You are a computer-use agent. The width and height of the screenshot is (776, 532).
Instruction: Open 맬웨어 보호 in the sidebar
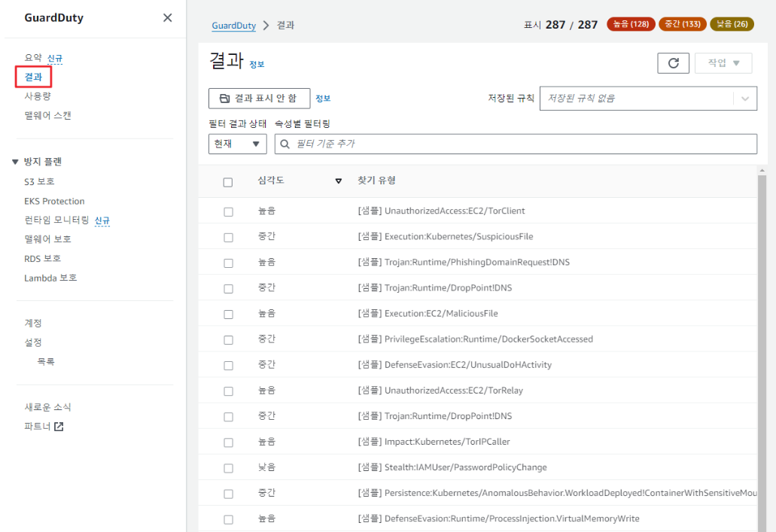click(47, 239)
